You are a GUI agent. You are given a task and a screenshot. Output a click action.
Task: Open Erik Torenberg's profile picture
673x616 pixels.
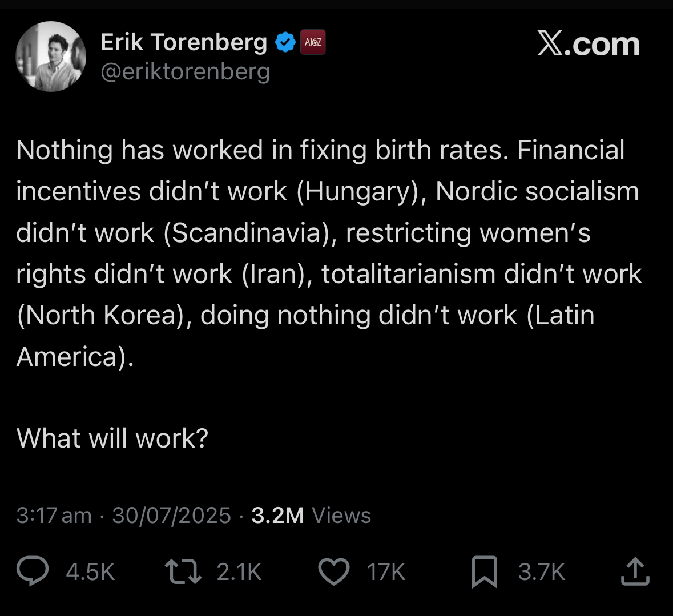51,57
